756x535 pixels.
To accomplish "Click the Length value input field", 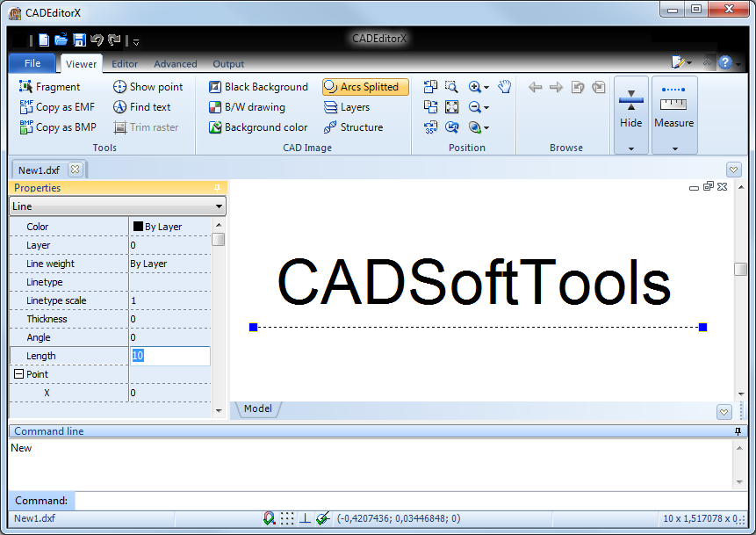I will 170,356.
